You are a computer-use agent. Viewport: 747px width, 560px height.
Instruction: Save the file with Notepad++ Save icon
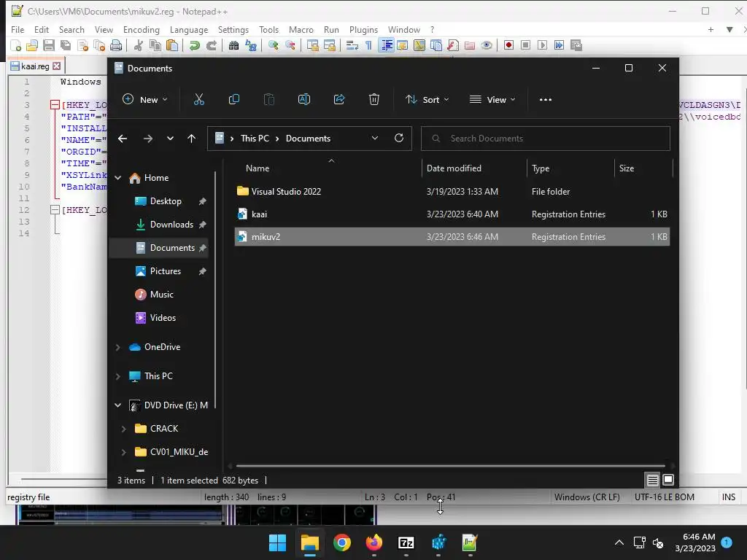click(49, 45)
